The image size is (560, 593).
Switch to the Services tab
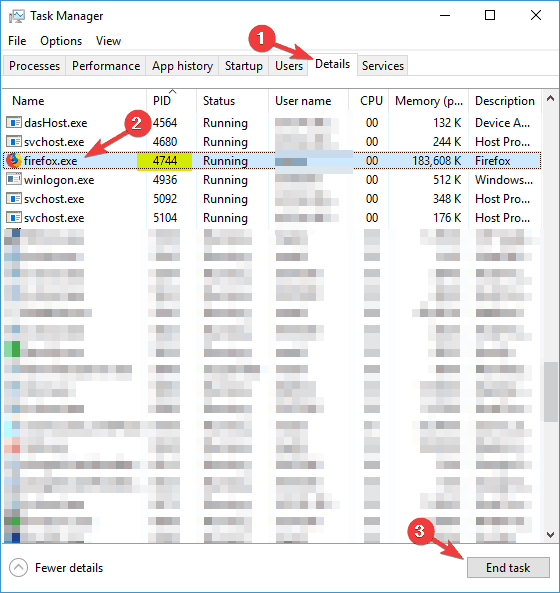tap(383, 66)
